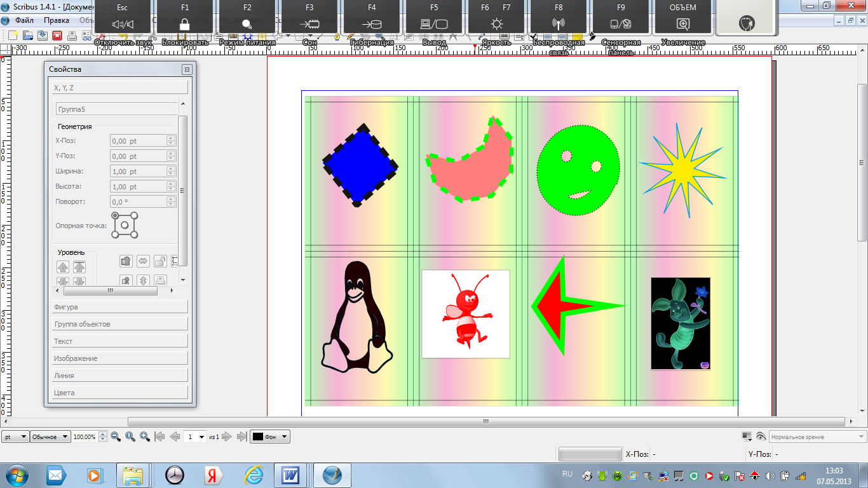Open the page number dropdown

[196, 437]
